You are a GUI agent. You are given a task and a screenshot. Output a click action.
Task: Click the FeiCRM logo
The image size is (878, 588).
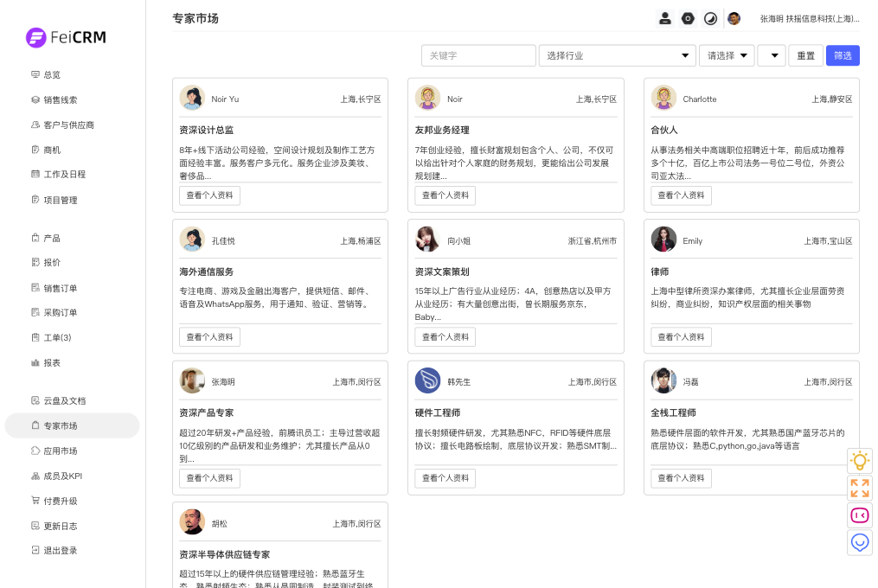click(x=66, y=37)
